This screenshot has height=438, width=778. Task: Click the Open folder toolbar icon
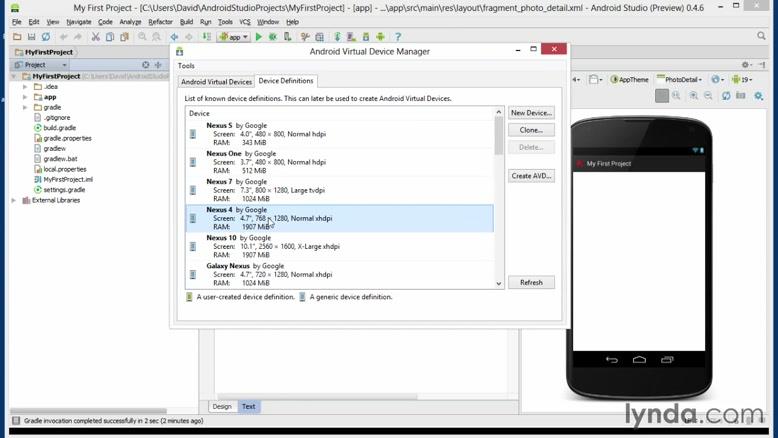pos(18,37)
